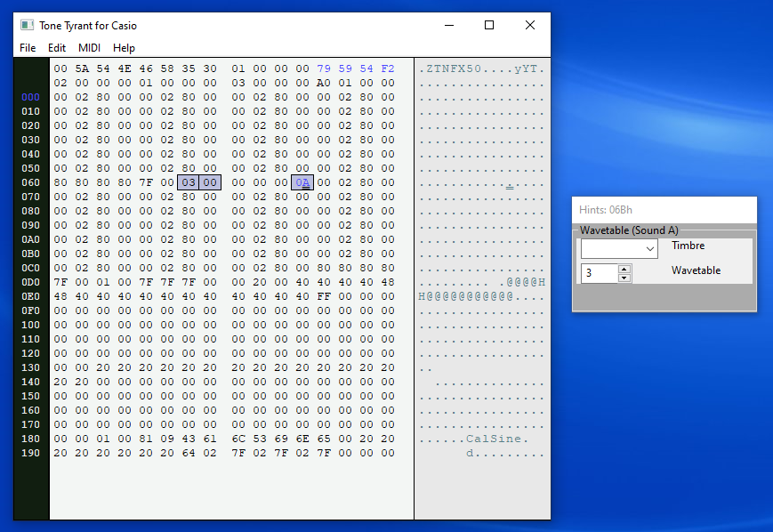Click hex byte 48 at end of row 0D0

point(388,282)
